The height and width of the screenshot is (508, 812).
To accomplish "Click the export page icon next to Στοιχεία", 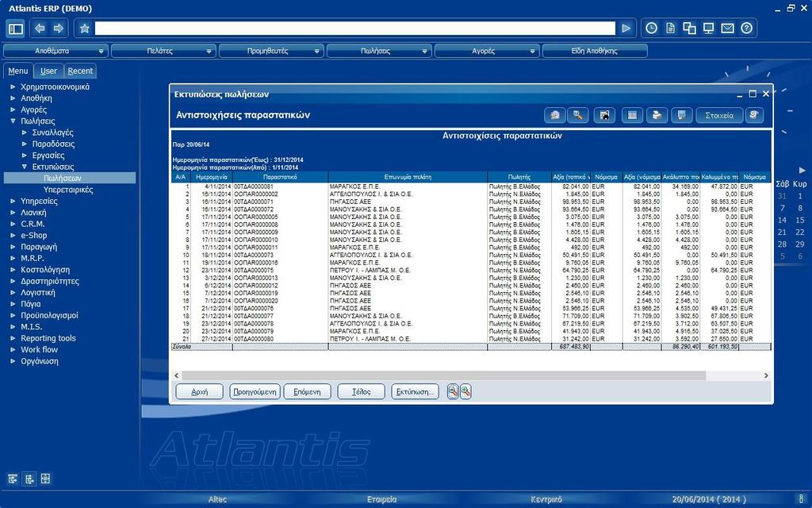I will coord(682,115).
